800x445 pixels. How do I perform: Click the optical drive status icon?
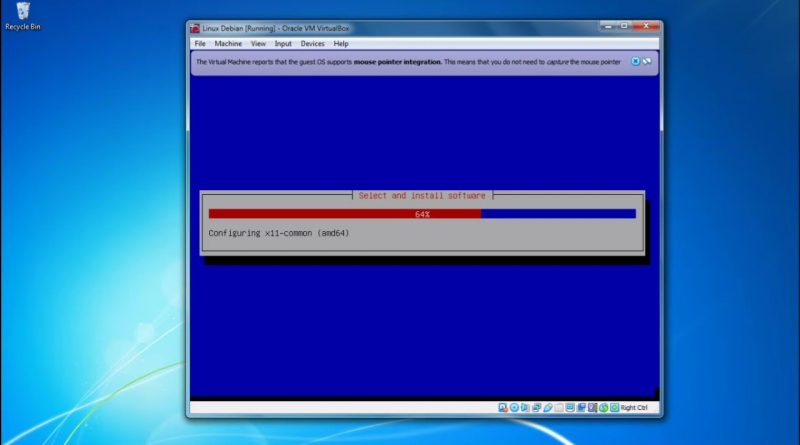tap(514, 407)
